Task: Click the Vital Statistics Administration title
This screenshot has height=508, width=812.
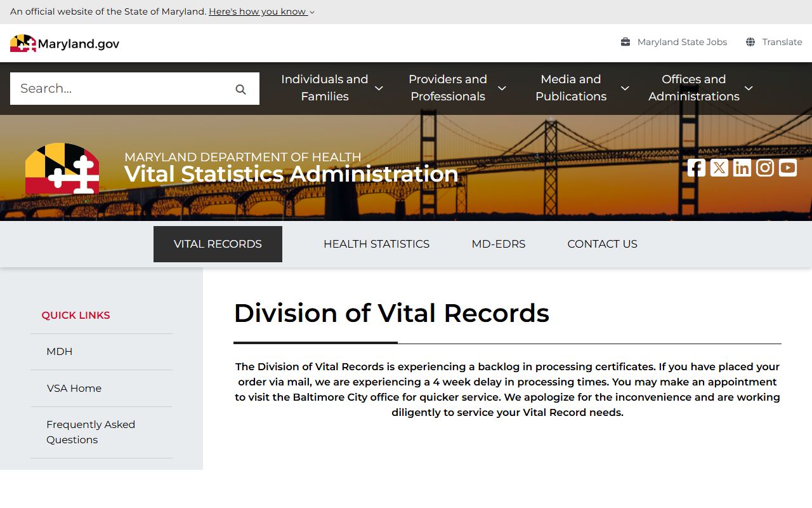Action: [x=291, y=174]
